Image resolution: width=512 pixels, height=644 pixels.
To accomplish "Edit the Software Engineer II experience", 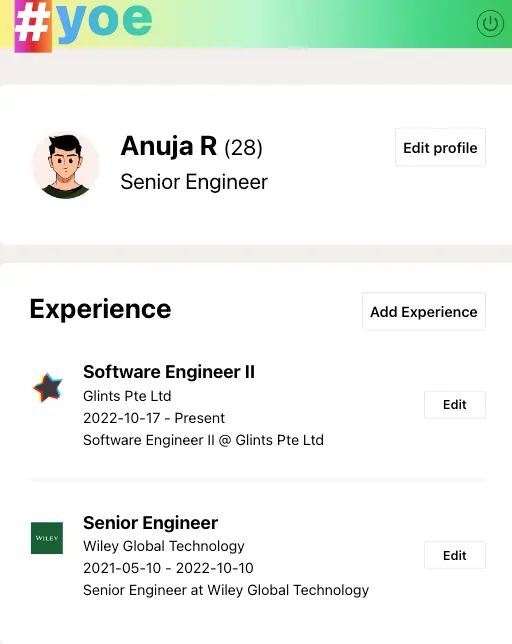I will (455, 405).
